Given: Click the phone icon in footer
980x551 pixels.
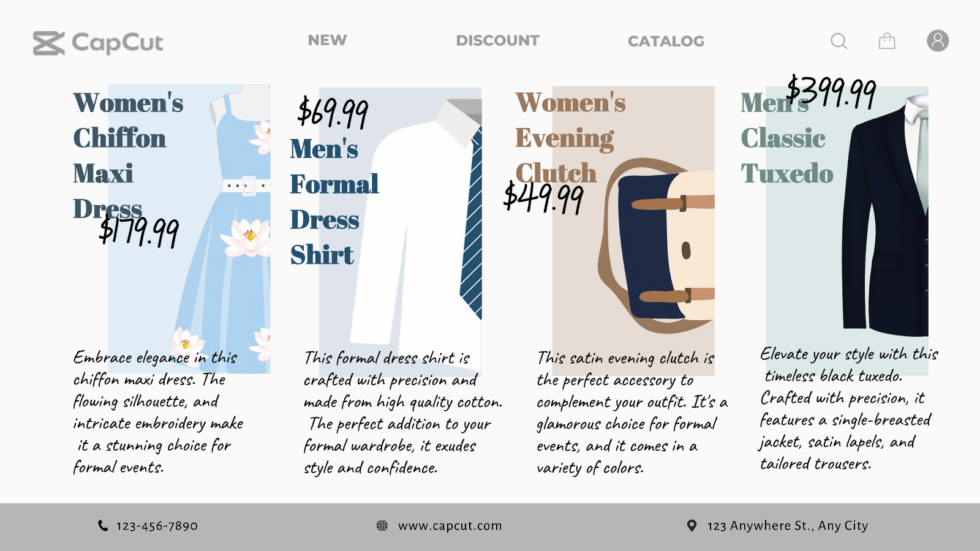Looking at the screenshot, I should click(x=103, y=525).
